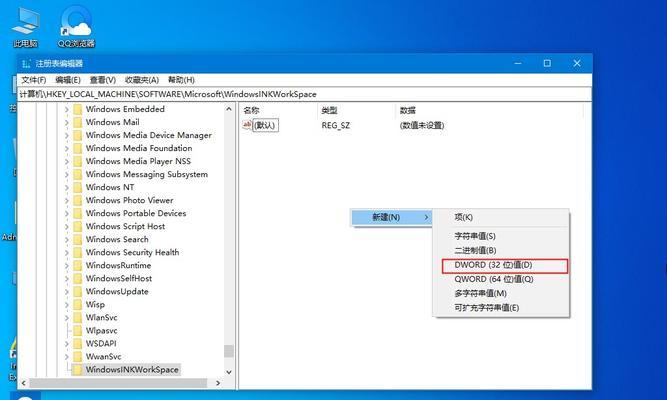The height and width of the screenshot is (400, 667).
Task: Expand the Windows Media Foundation key
Action: [x=66, y=149]
